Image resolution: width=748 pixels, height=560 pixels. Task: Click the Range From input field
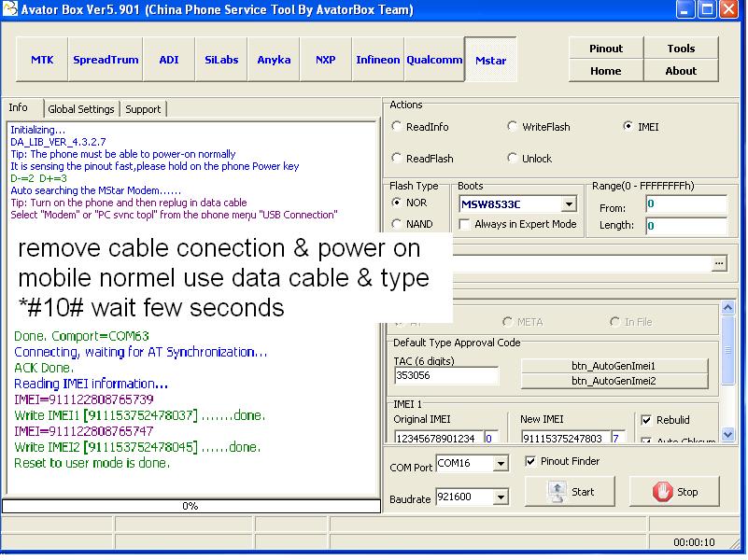coord(686,204)
